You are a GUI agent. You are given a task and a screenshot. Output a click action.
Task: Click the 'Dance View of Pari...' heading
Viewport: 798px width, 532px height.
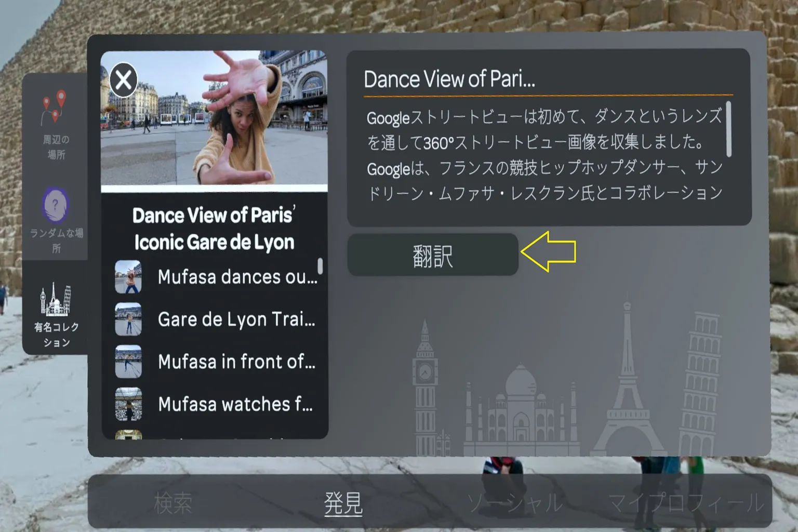click(449, 79)
